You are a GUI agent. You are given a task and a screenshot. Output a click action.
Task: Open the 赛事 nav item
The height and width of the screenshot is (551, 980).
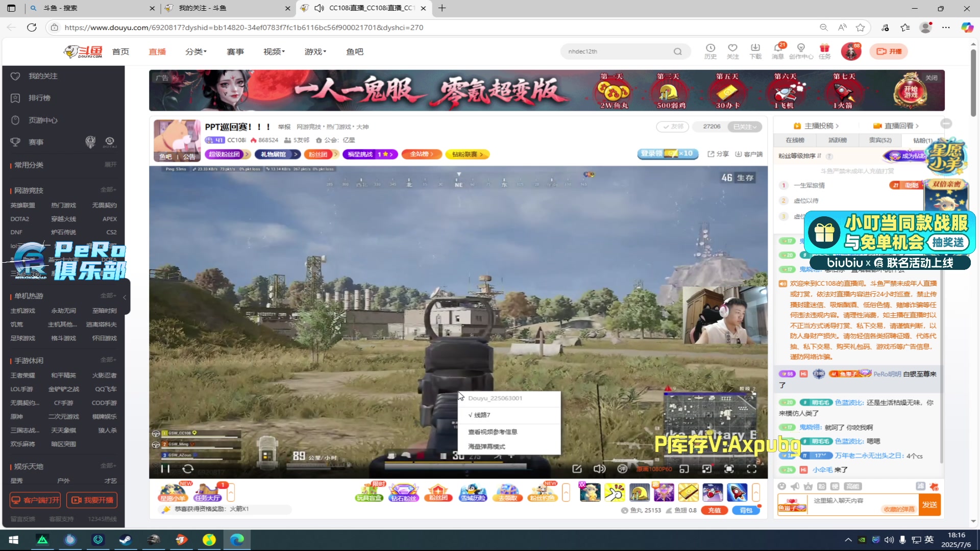click(x=235, y=52)
